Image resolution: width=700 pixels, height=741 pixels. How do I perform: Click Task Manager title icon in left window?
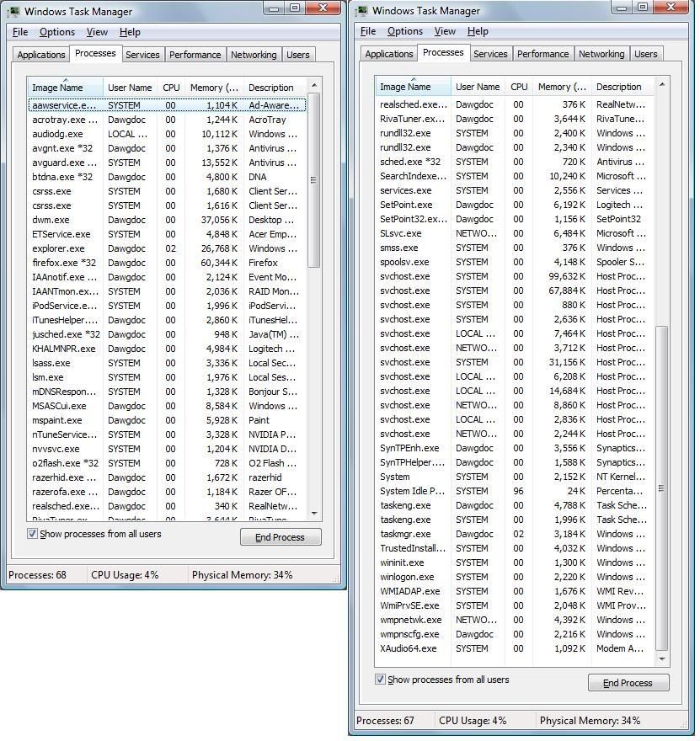pos(14,11)
